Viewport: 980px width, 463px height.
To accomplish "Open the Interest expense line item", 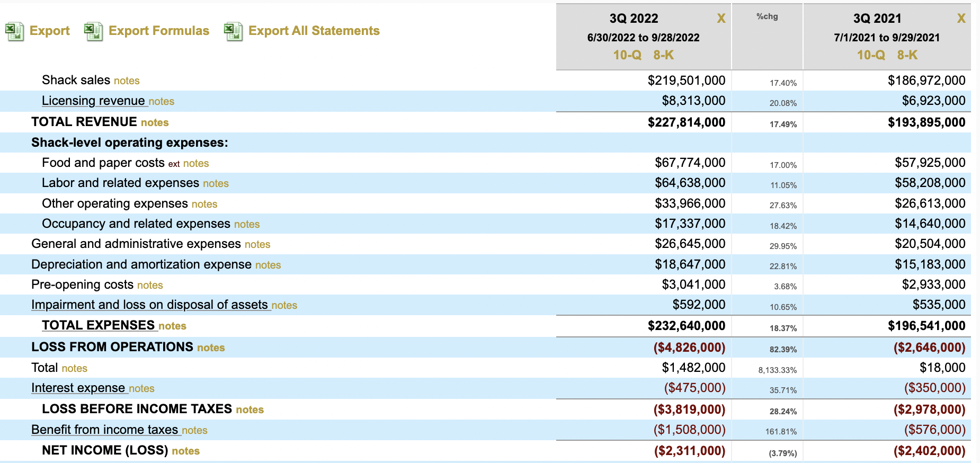I will pos(78,388).
